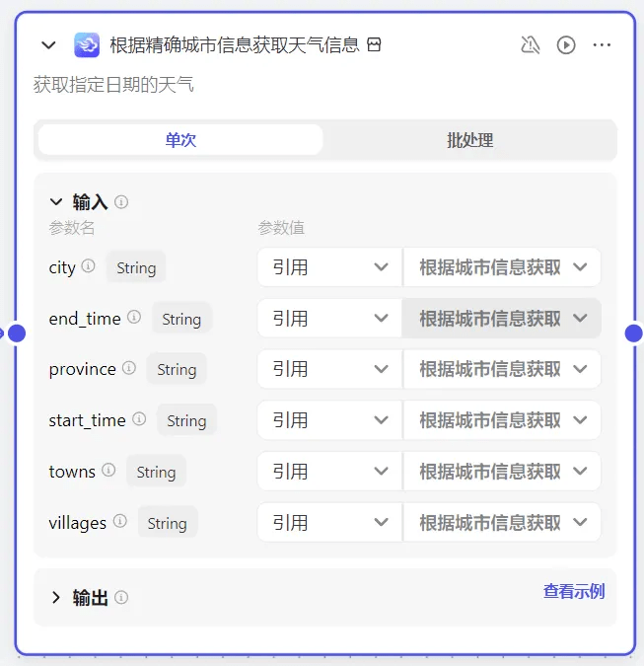Click the towns parameter name
The width and height of the screenshot is (644, 666).
click(72, 472)
